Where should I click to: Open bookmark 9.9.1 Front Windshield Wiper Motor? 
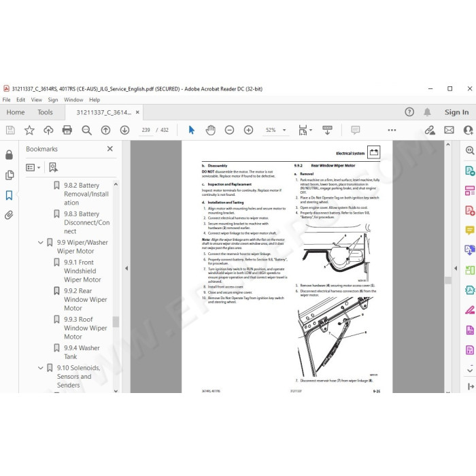tap(82, 271)
